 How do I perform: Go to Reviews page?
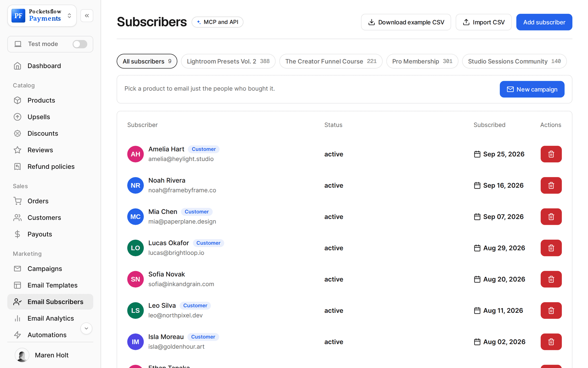coord(50,150)
